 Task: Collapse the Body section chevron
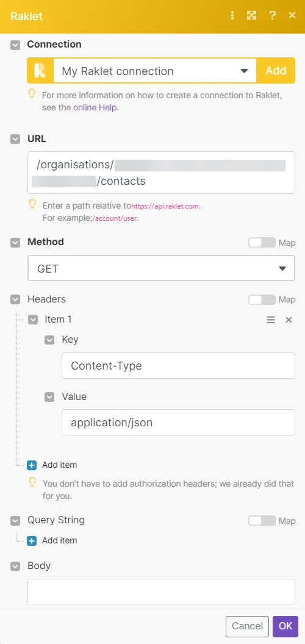pos(15,566)
